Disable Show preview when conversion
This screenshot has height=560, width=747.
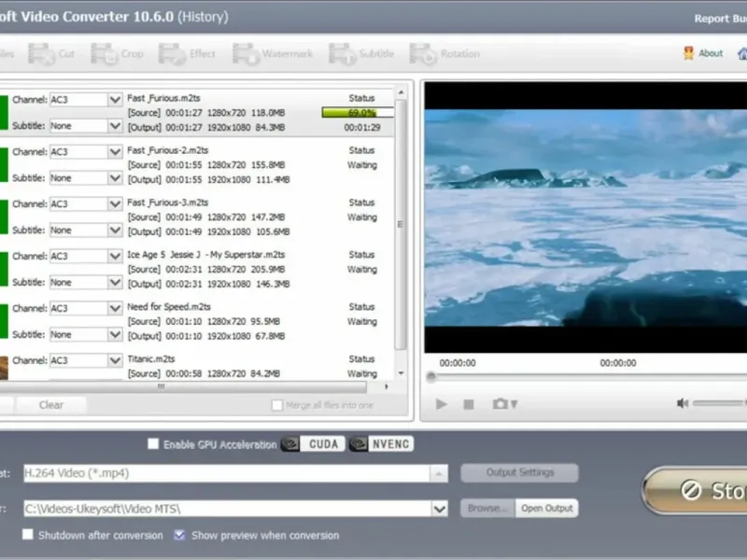(179, 535)
